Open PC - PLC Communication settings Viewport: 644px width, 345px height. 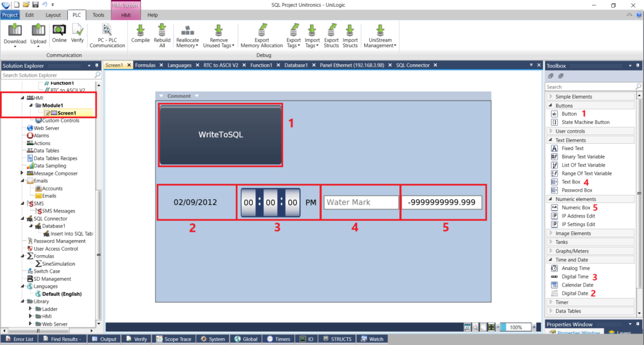click(x=107, y=35)
